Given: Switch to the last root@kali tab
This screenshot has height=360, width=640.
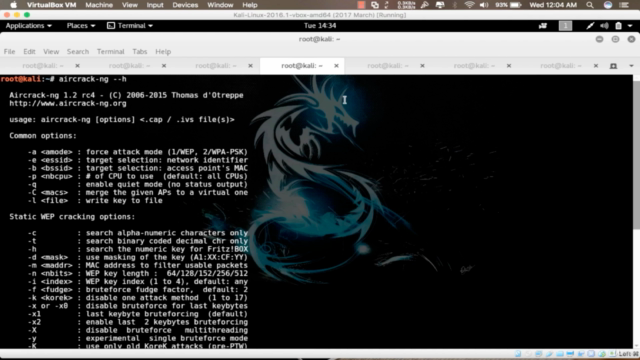Looking at the screenshot, I should click(561, 66).
